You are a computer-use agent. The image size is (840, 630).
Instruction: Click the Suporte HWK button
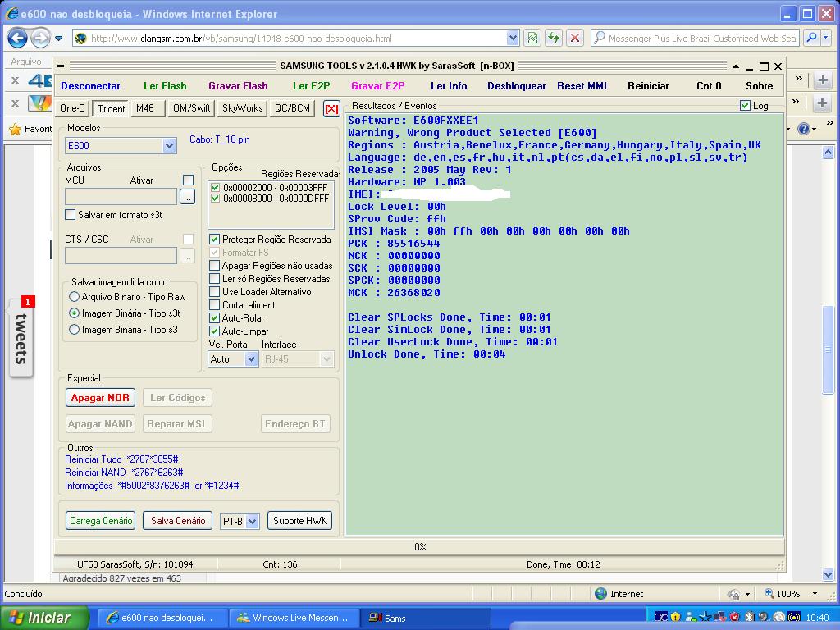[300, 521]
